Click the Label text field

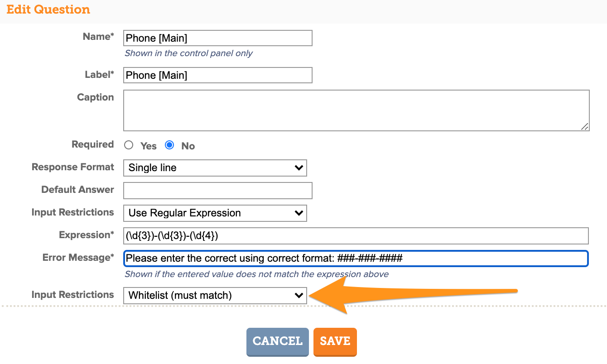[218, 75]
